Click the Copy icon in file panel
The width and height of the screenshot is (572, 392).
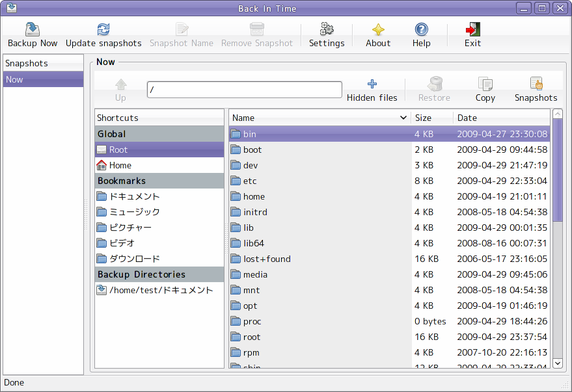click(x=485, y=84)
